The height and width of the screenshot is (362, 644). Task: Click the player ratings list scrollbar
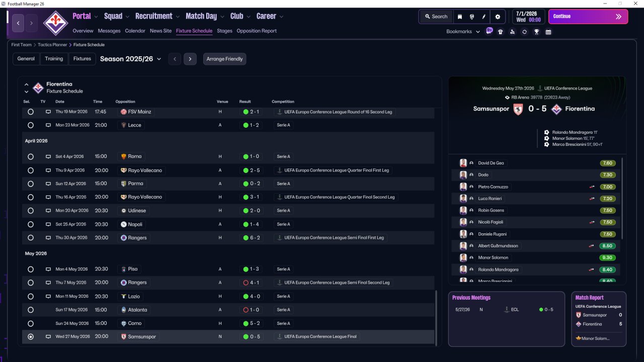622,199
